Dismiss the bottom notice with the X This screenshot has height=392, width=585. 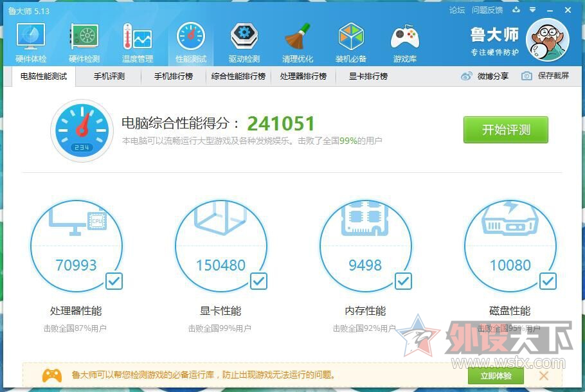[544, 375]
